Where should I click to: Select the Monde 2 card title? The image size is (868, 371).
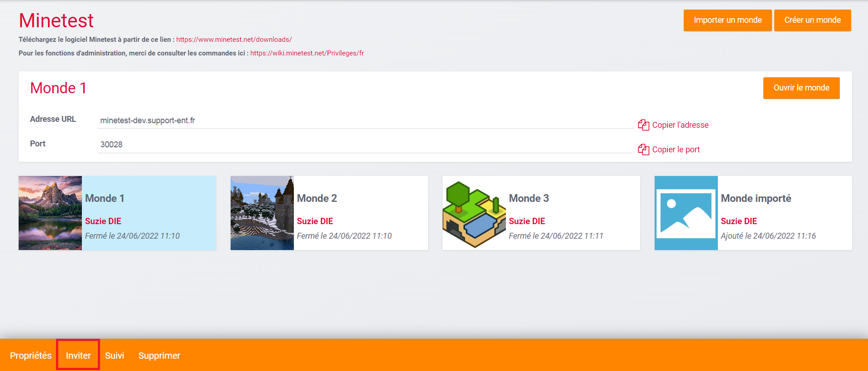pyautogui.click(x=317, y=198)
